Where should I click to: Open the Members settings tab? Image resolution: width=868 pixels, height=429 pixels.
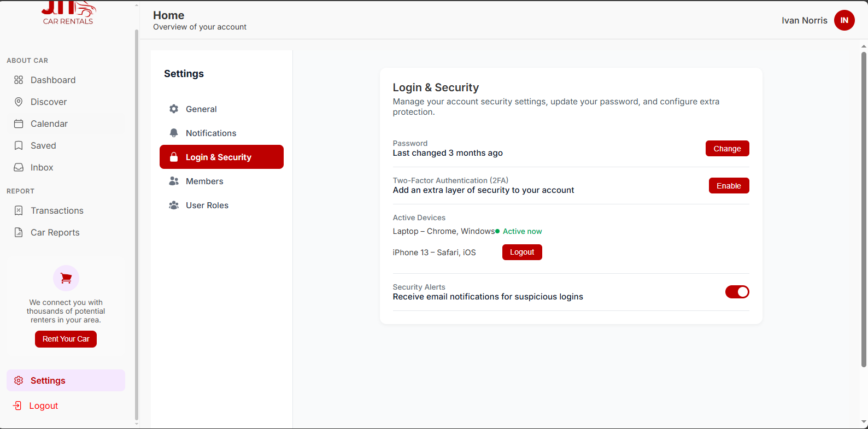221,181
